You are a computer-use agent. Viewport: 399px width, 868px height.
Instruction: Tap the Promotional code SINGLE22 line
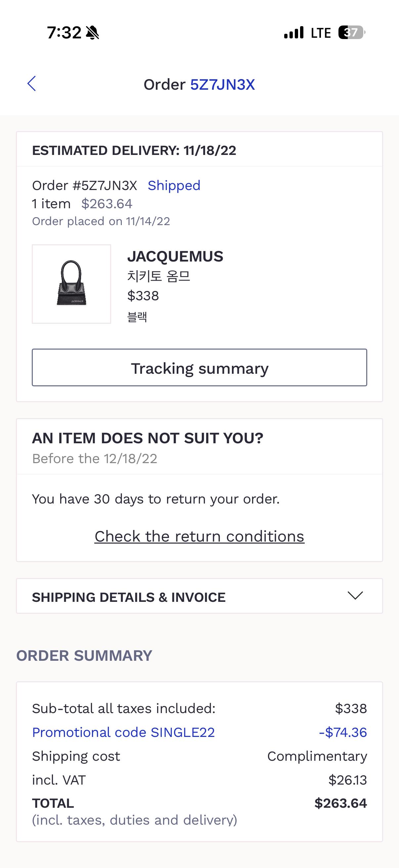tap(123, 732)
